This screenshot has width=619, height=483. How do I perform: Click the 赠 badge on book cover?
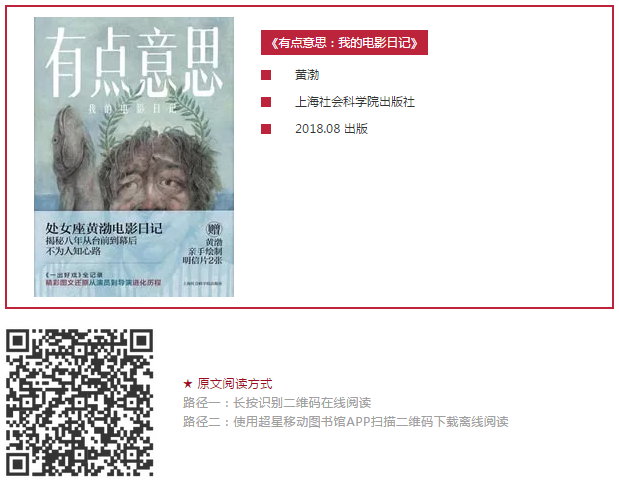click(x=214, y=229)
